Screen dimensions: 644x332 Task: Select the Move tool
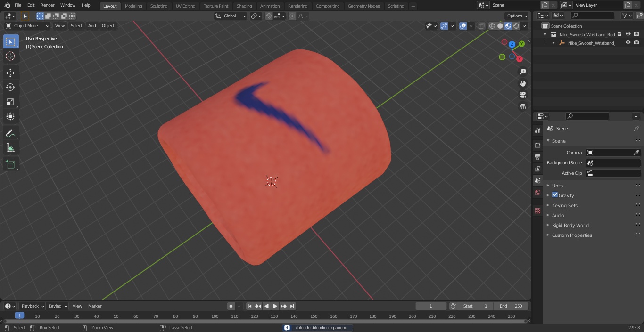click(x=10, y=73)
